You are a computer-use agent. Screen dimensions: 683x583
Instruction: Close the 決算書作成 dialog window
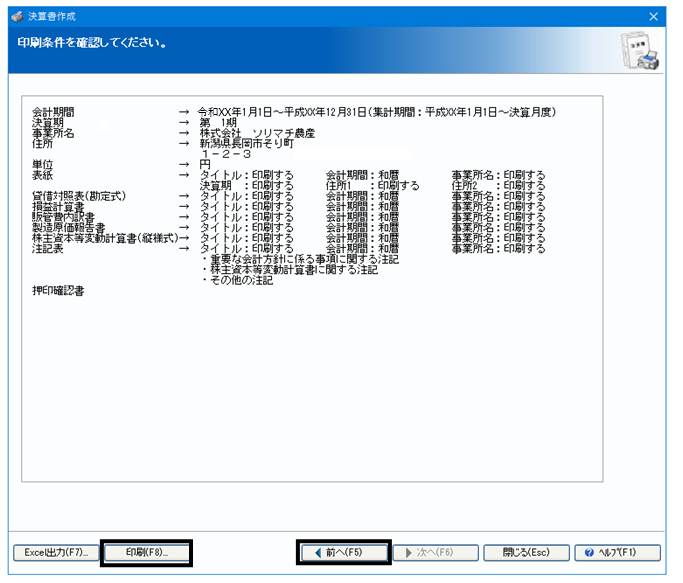point(653,17)
